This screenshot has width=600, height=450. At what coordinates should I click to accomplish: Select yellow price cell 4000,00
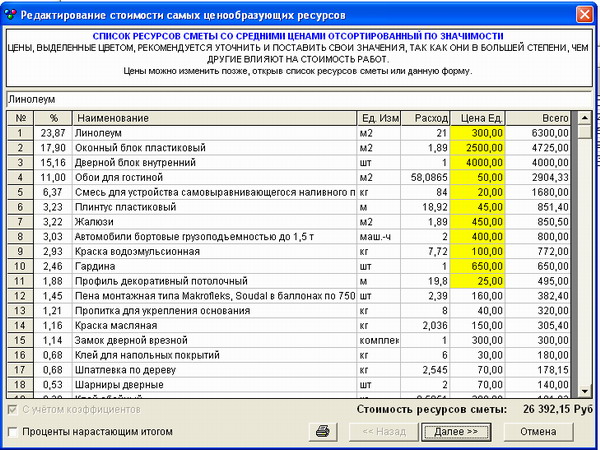point(478,163)
